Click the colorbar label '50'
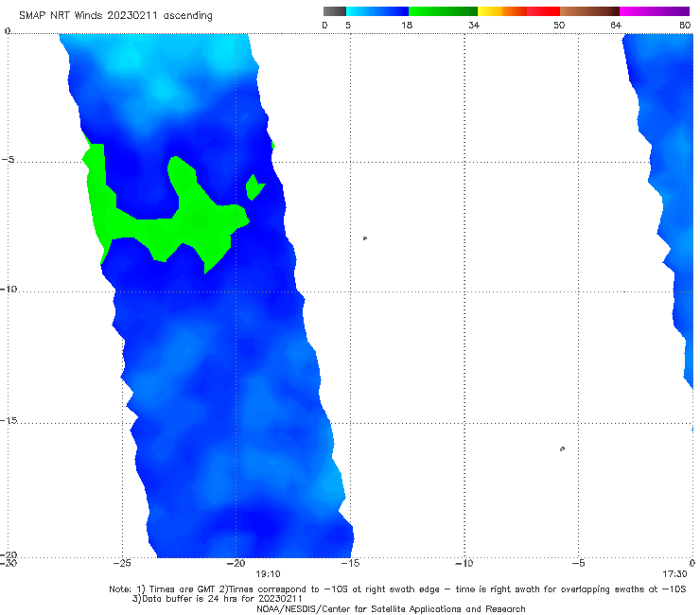This screenshot has width=700, height=615. point(559,25)
